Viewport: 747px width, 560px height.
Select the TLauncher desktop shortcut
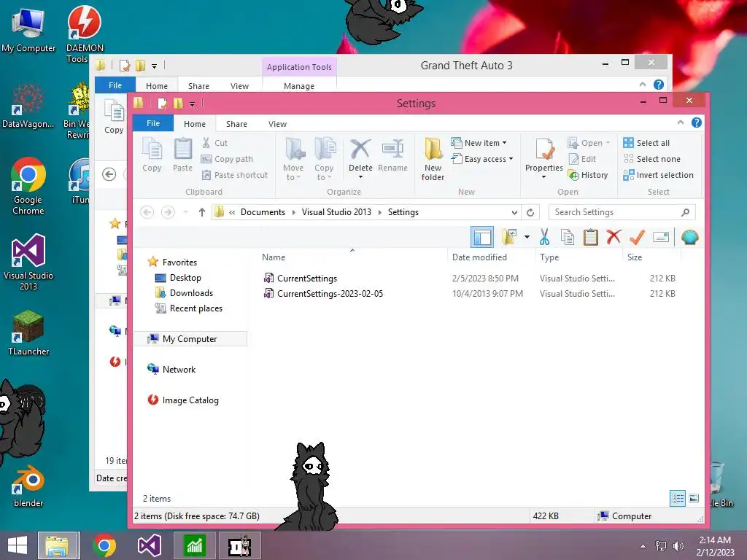pyautogui.click(x=28, y=332)
